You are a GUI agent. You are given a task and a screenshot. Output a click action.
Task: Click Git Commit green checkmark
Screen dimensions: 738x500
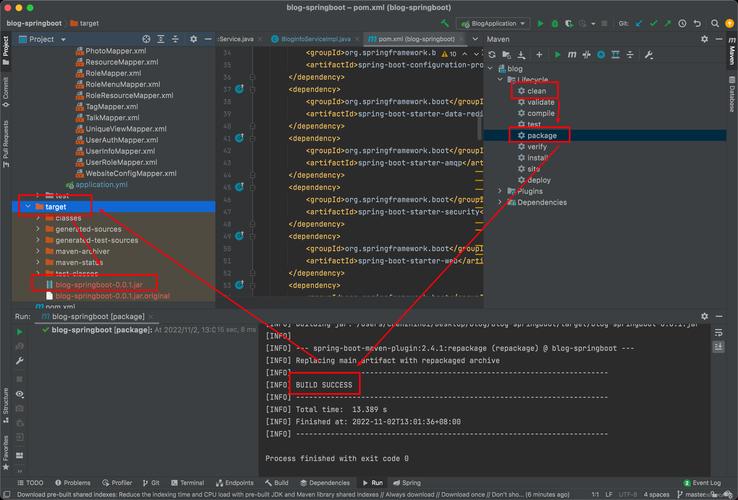pos(654,23)
